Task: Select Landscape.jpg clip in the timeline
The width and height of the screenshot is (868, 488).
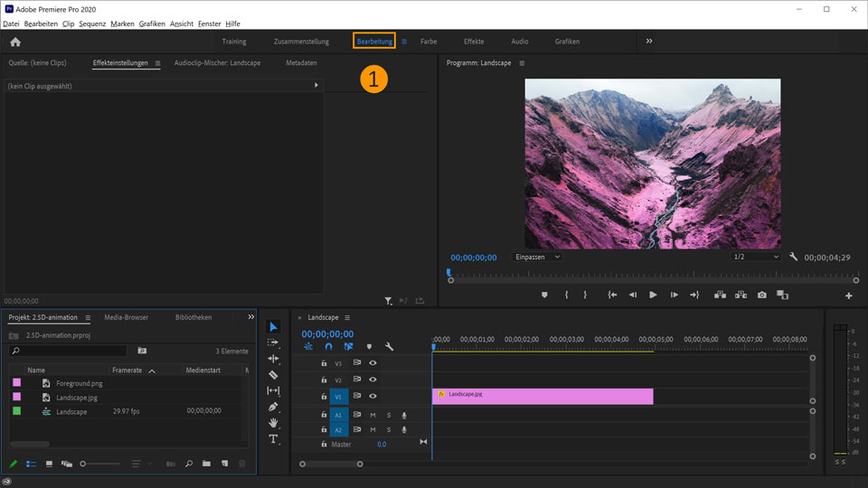Action: (542, 396)
